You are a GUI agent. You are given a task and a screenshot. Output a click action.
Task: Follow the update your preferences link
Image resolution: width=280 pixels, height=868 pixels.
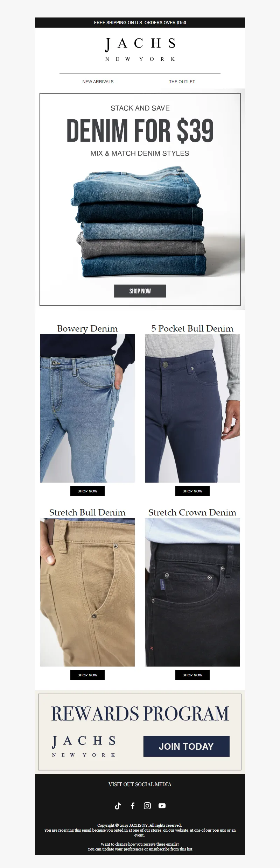coord(123,849)
